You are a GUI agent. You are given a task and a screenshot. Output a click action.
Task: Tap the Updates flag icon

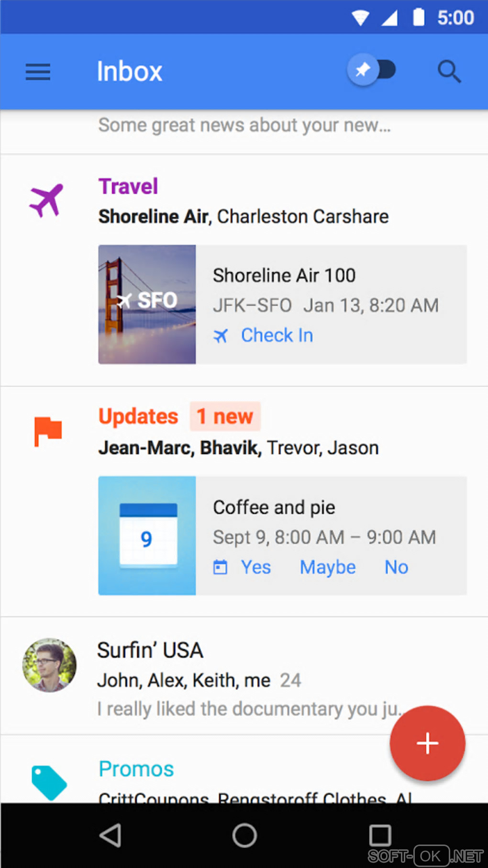(48, 431)
